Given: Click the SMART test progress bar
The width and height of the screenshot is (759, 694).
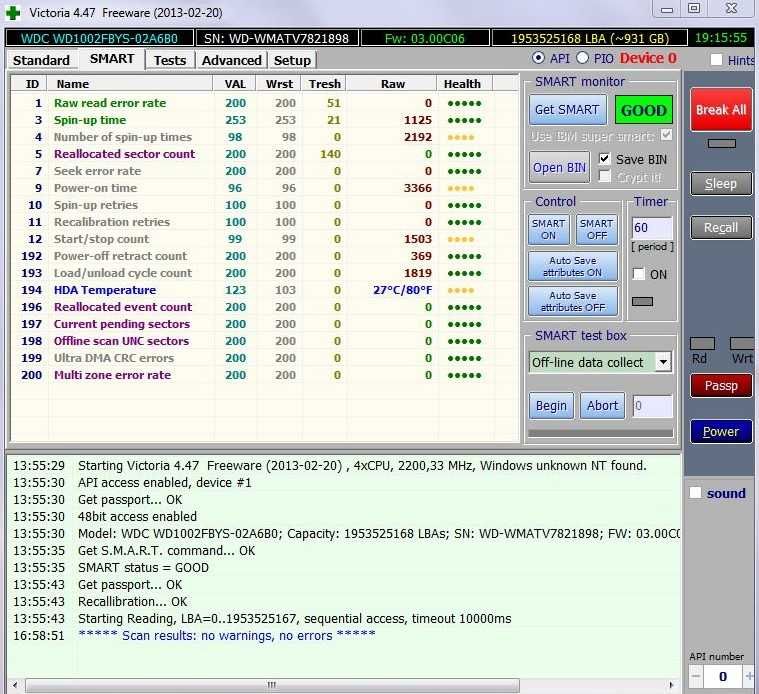Looking at the screenshot, I should click(600, 433).
